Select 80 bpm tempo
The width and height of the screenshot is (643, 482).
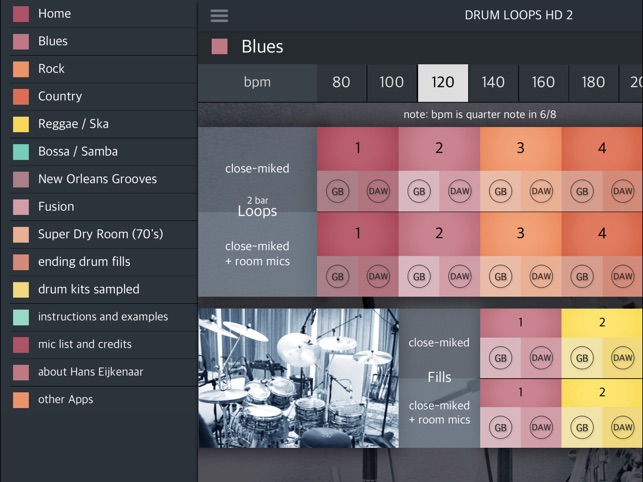(342, 82)
